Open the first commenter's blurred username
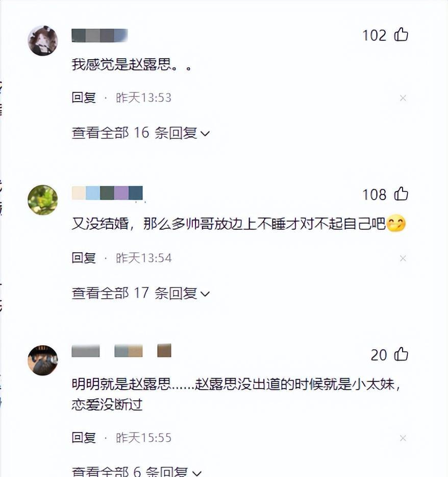The height and width of the screenshot is (477, 448). point(99,35)
